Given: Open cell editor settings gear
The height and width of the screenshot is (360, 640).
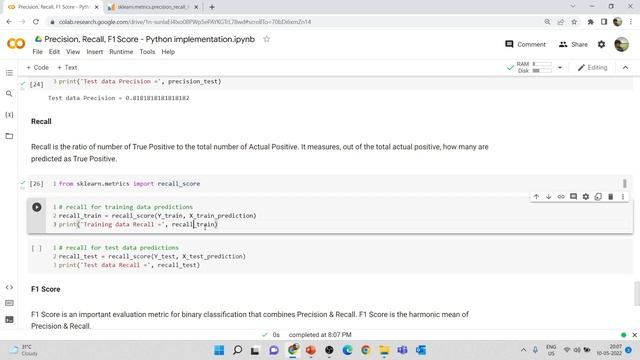Looking at the screenshot, I should click(x=586, y=197).
